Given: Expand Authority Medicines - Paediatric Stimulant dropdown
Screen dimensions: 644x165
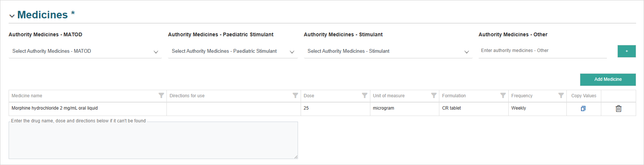Looking at the screenshot, I should 232,51.
